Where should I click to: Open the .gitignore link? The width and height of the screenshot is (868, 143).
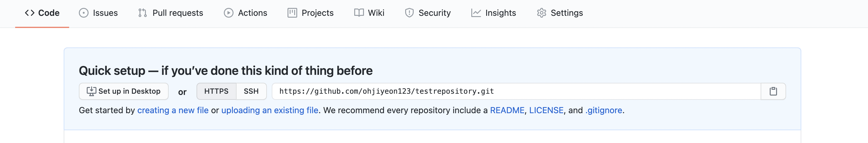pyautogui.click(x=604, y=110)
